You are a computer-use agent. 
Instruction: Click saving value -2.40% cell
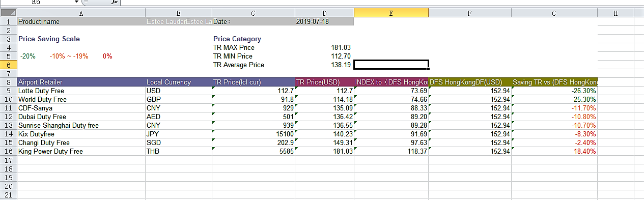coord(554,142)
